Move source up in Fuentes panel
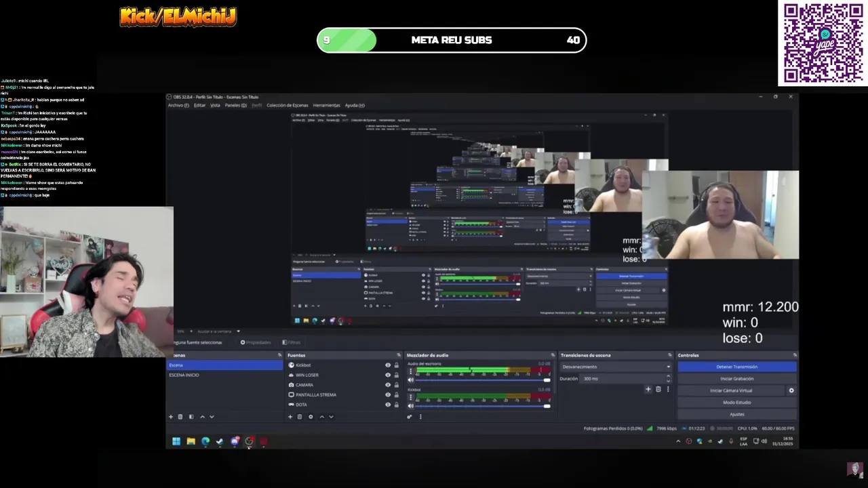 coord(321,417)
